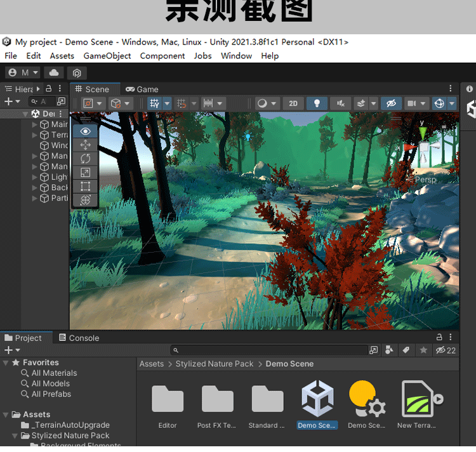Viewport: 476px width, 452px height.
Task: Click the favorites star filter icon
Action: 423,350
